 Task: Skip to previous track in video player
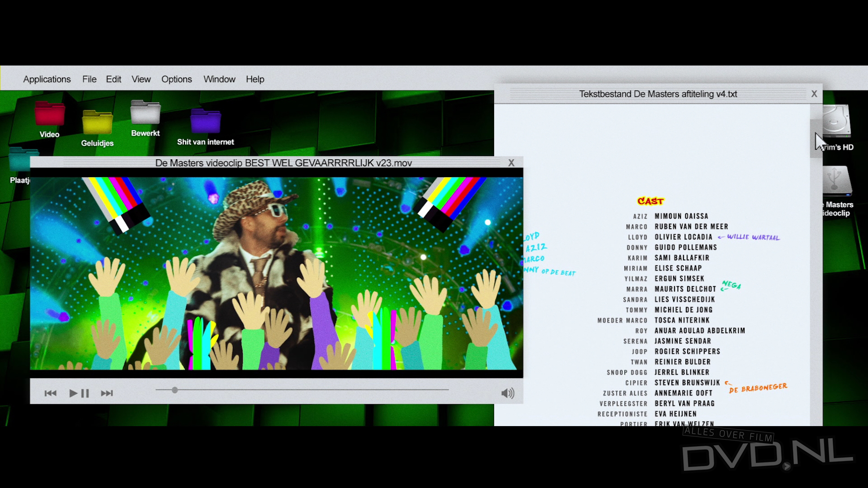click(50, 393)
